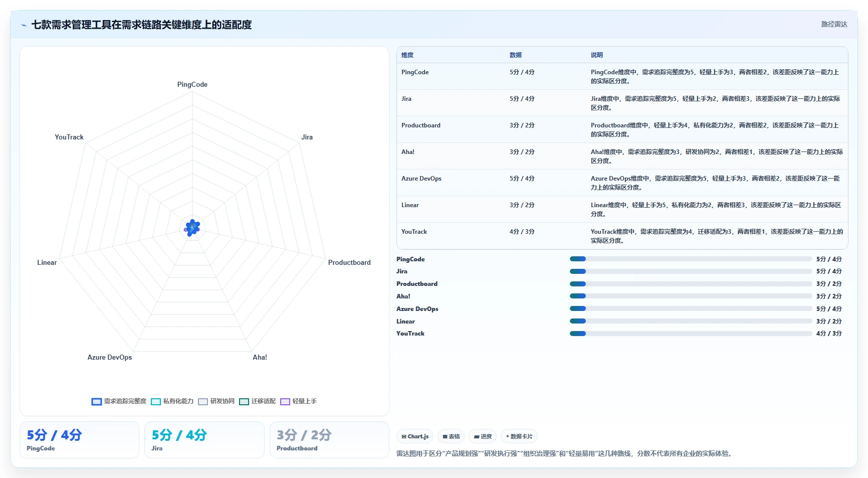Click the 说明 column header
The height and width of the screenshot is (478, 868).
(x=597, y=55)
